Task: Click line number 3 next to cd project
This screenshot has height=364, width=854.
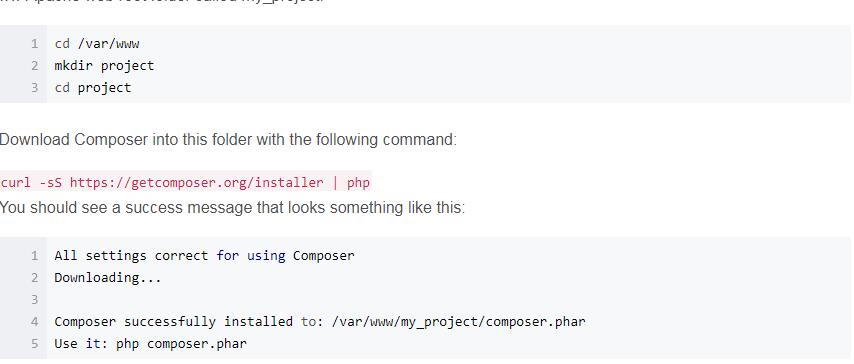Action: tap(35, 88)
